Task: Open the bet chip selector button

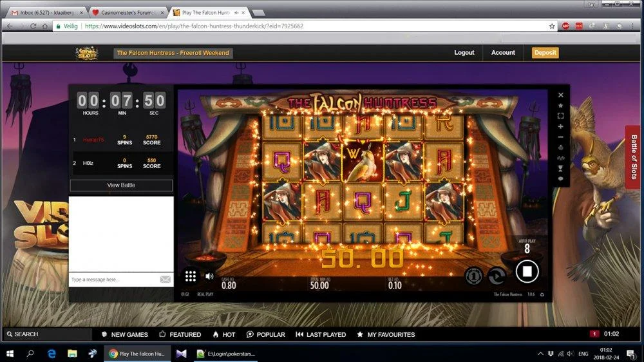Action: [x=473, y=276]
